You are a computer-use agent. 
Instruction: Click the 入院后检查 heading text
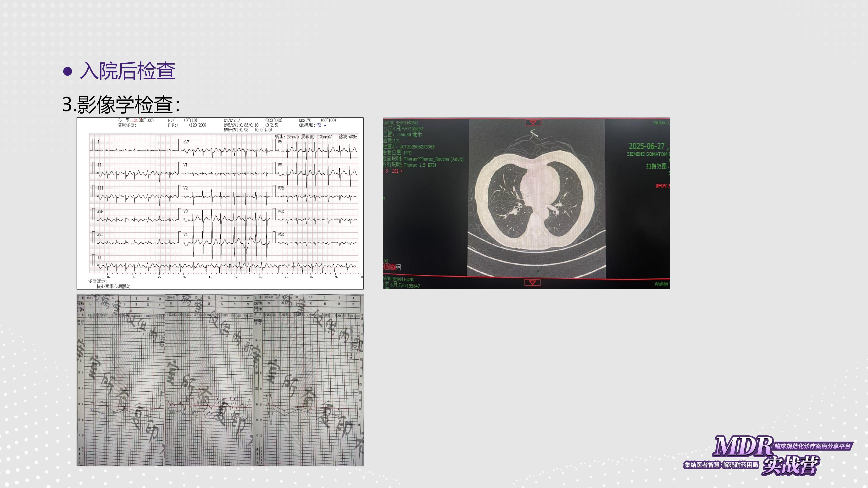tap(127, 71)
